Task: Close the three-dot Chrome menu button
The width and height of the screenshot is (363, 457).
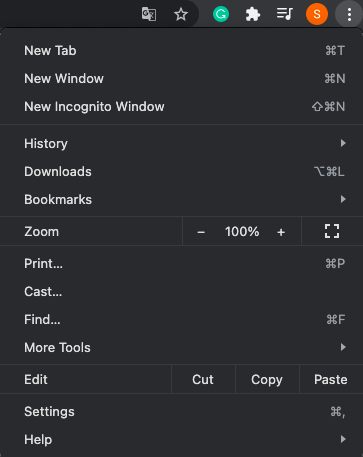Action: [349, 14]
